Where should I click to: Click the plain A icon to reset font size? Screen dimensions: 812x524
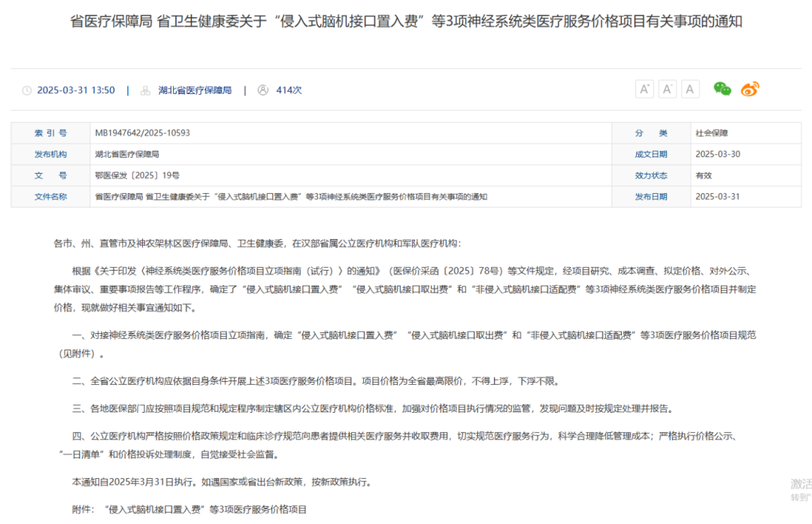pos(689,88)
